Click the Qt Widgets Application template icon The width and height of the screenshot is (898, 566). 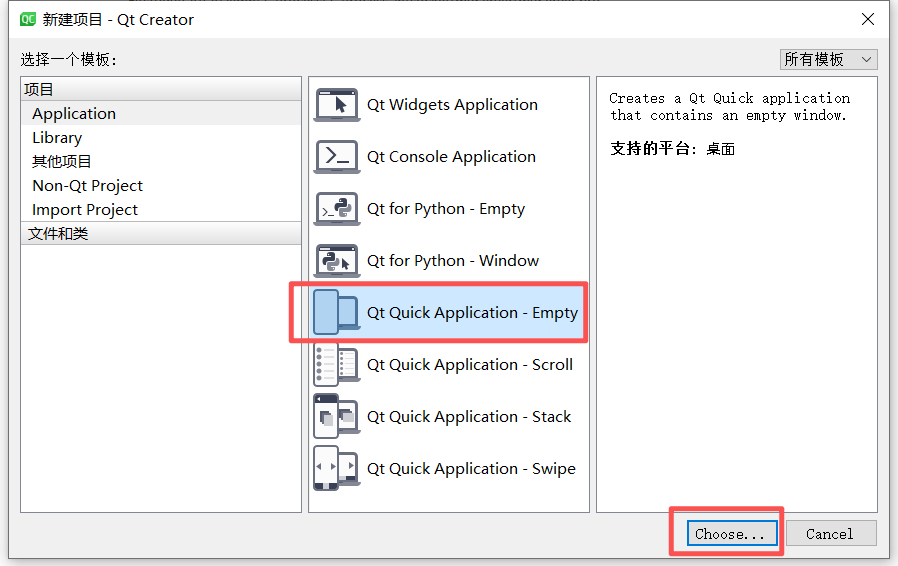click(337, 105)
